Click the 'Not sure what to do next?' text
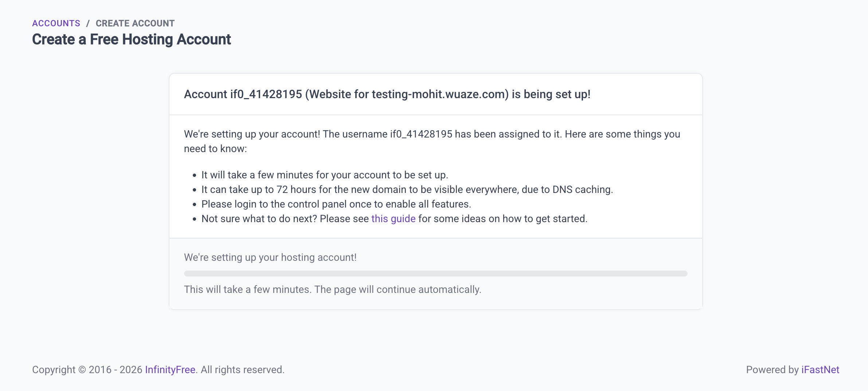The width and height of the screenshot is (868, 391). (259, 219)
